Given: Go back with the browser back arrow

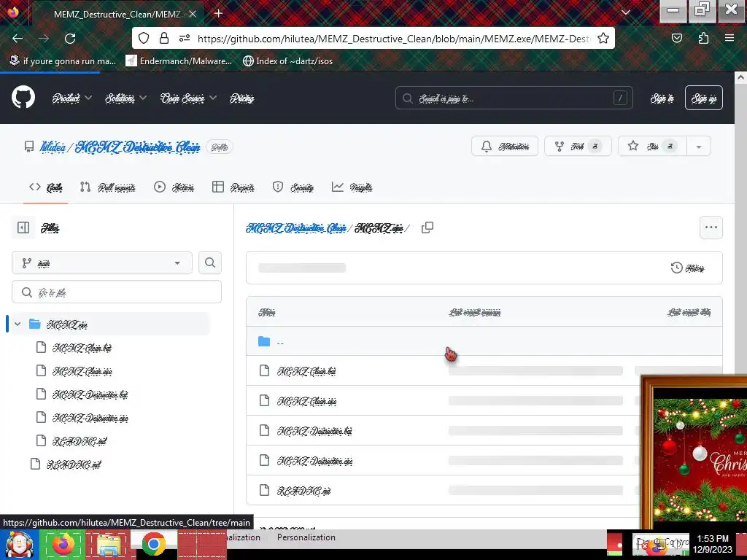Looking at the screenshot, I should 18,39.
